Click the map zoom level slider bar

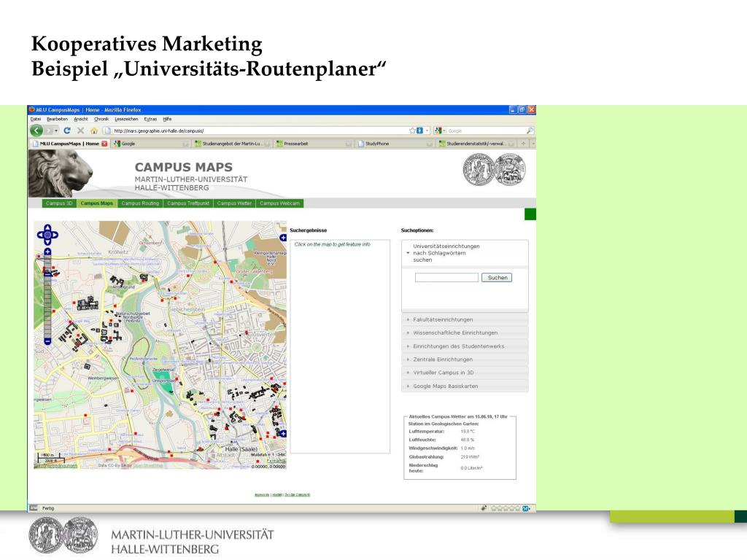point(47,296)
